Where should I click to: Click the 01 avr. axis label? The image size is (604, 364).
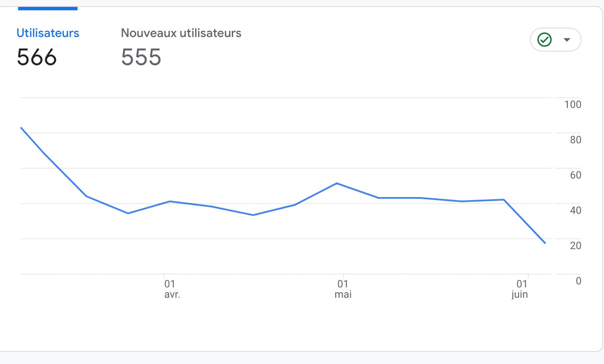coord(172,289)
